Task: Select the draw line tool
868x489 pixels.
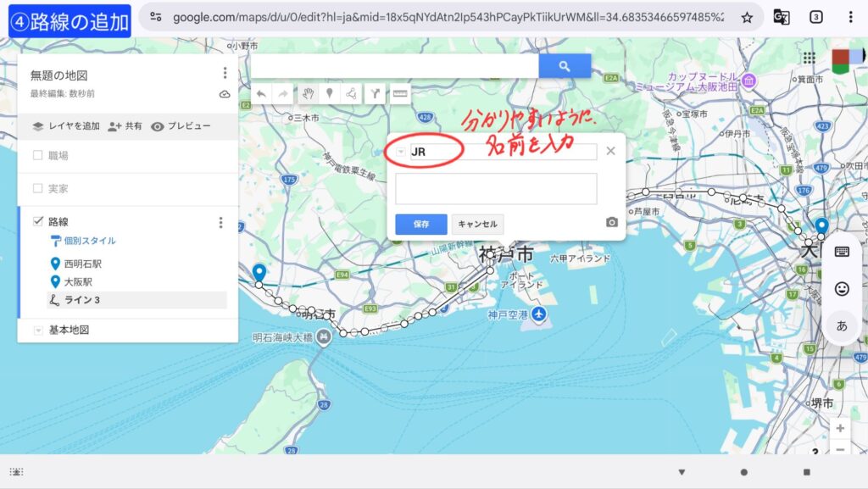Action: [352, 94]
